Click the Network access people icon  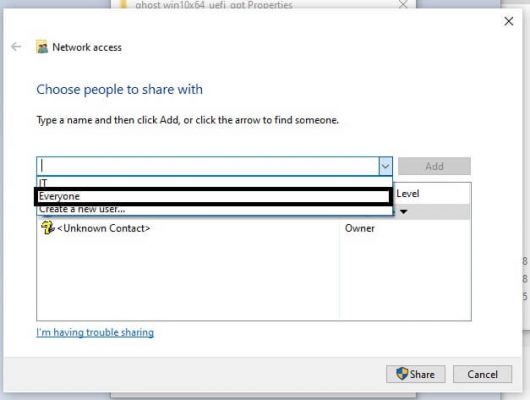(x=42, y=47)
